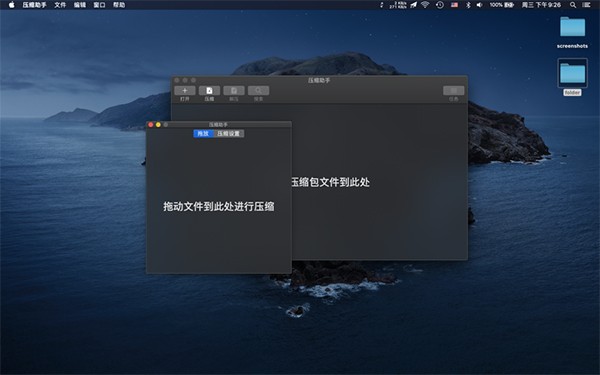600x375 pixels.
Task: Click the Time Machine menu bar icon
Action: (440, 5)
